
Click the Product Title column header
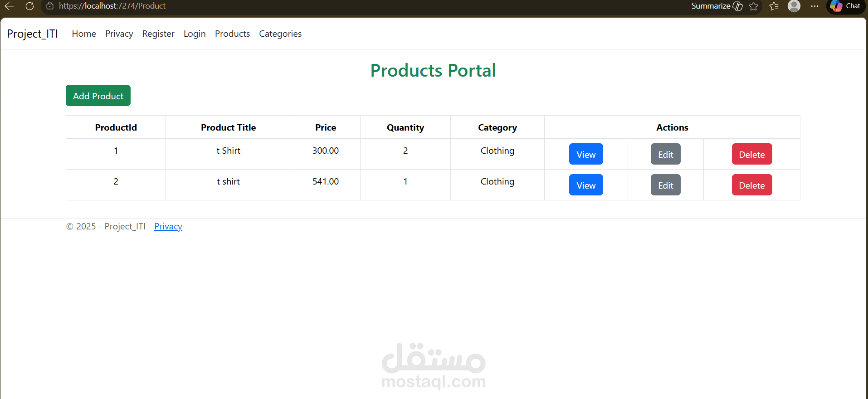229,127
